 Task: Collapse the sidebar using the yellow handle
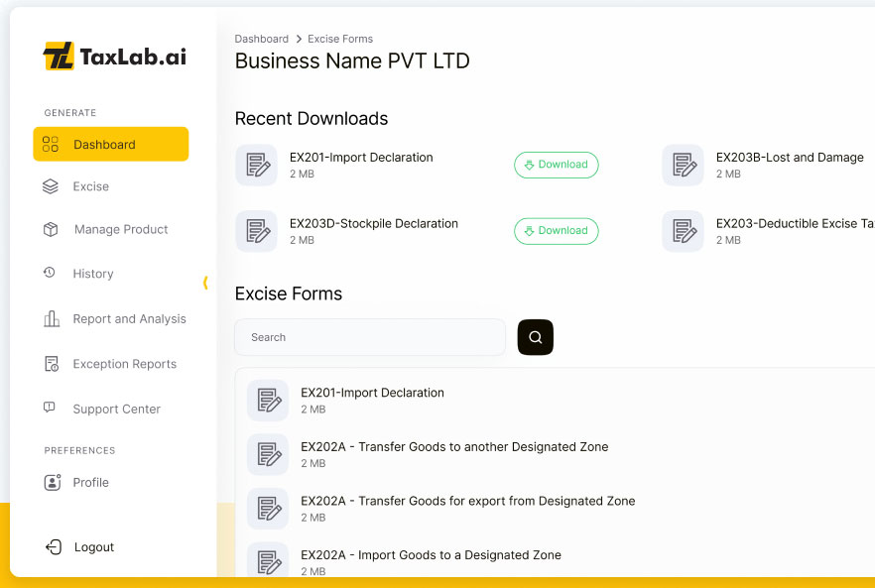[205, 283]
